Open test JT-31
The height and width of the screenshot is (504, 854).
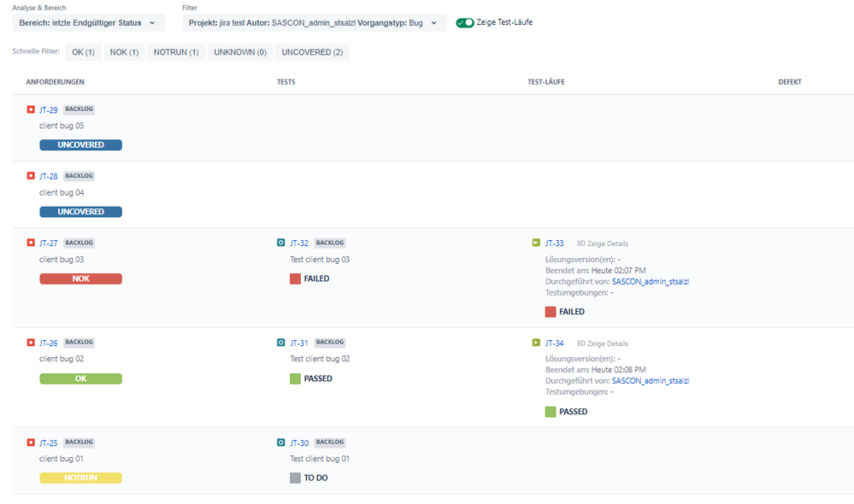point(299,343)
